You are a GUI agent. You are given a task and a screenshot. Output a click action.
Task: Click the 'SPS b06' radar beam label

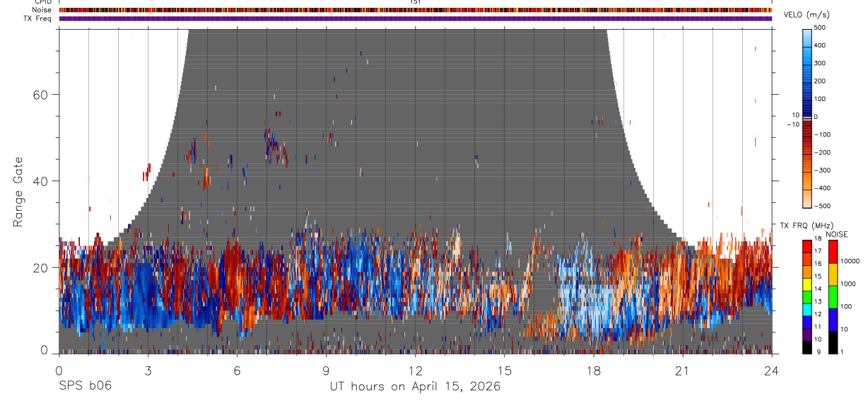coord(85,386)
